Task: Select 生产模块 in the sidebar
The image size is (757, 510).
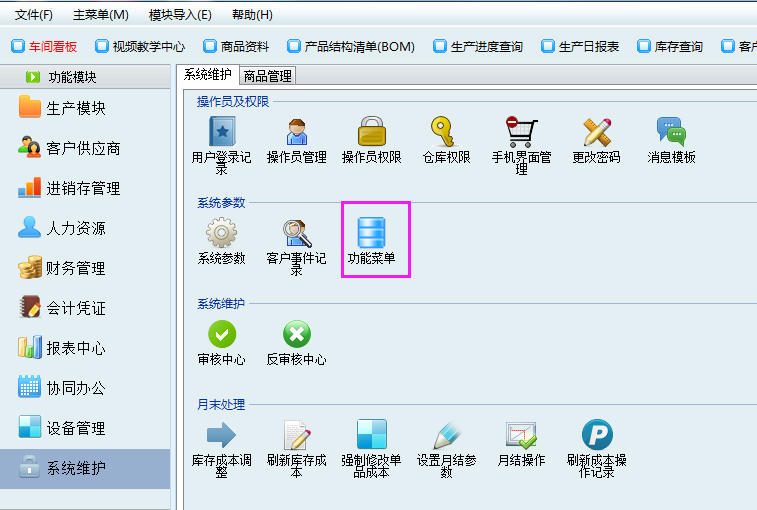Action: (75, 108)
